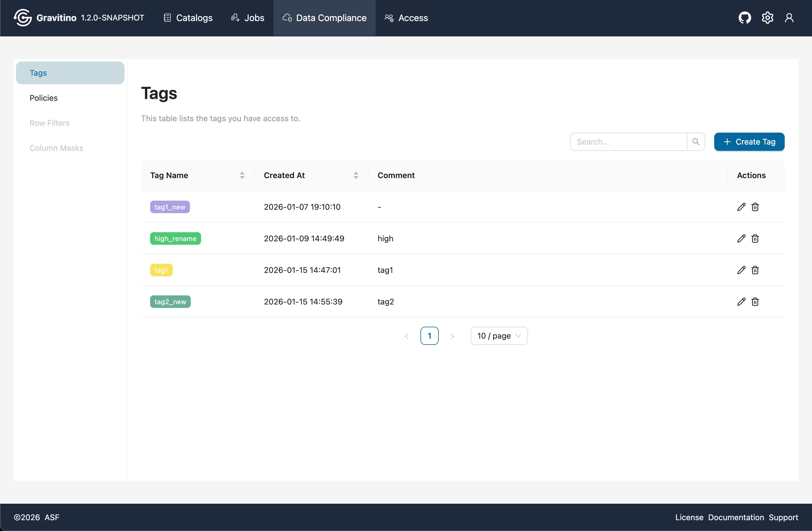Open the 10 / page dropdown
This screenshot has height=531, width=812.
(498, 336)
